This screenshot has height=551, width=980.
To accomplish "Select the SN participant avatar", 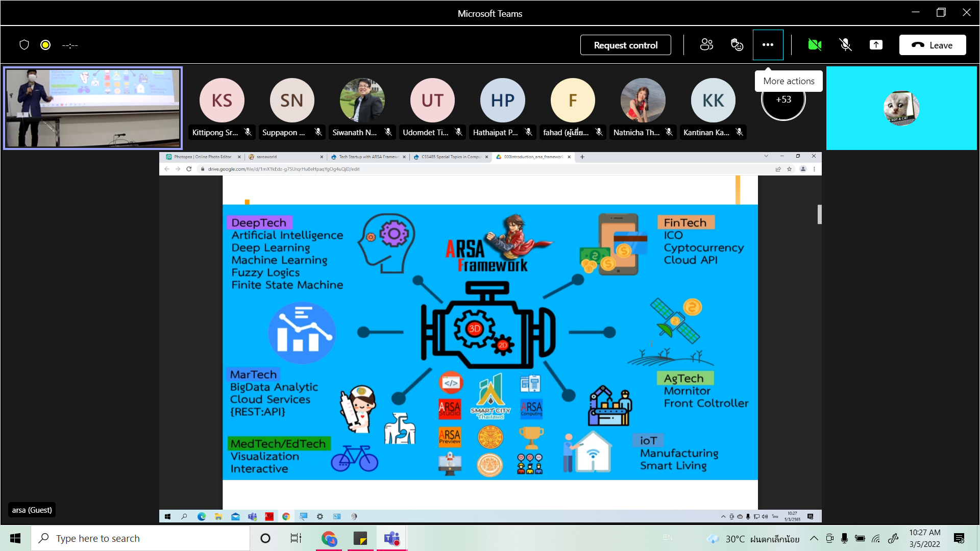I will 291,101.
